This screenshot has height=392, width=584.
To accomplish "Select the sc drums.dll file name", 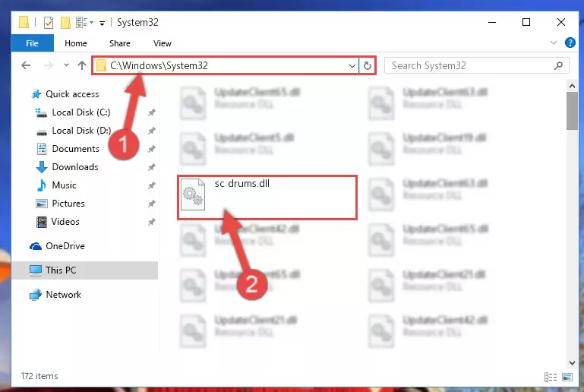I will coord(242,183).
